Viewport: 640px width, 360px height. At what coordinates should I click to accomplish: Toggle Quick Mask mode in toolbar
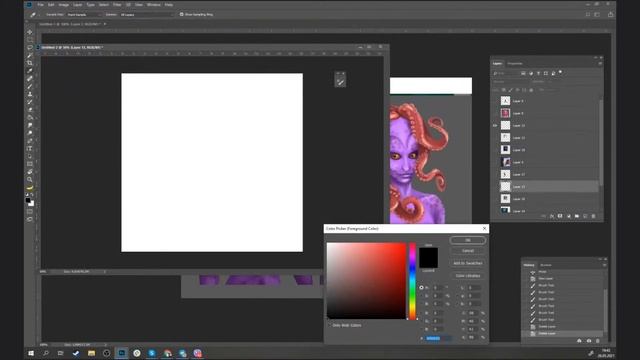(x=30, y=212)
